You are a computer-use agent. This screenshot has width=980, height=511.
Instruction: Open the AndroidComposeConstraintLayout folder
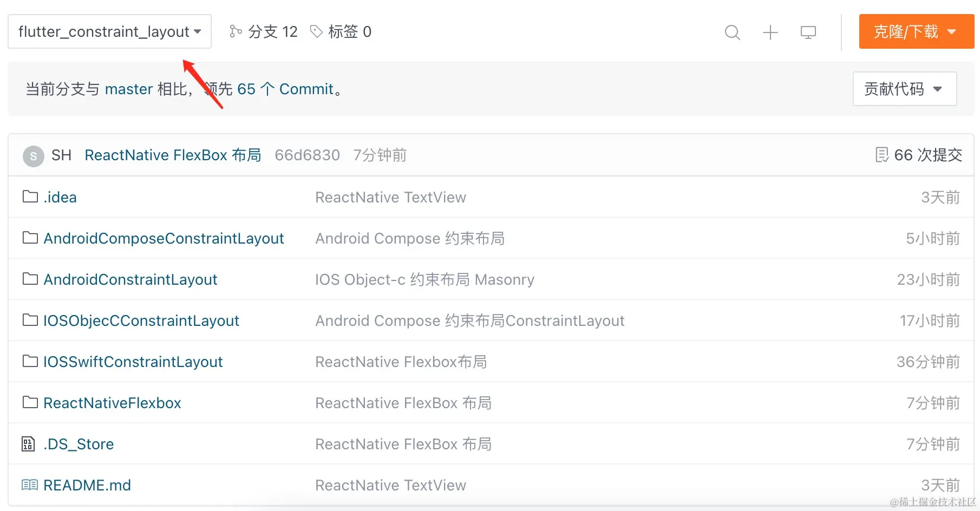click(x=164, y=238)
